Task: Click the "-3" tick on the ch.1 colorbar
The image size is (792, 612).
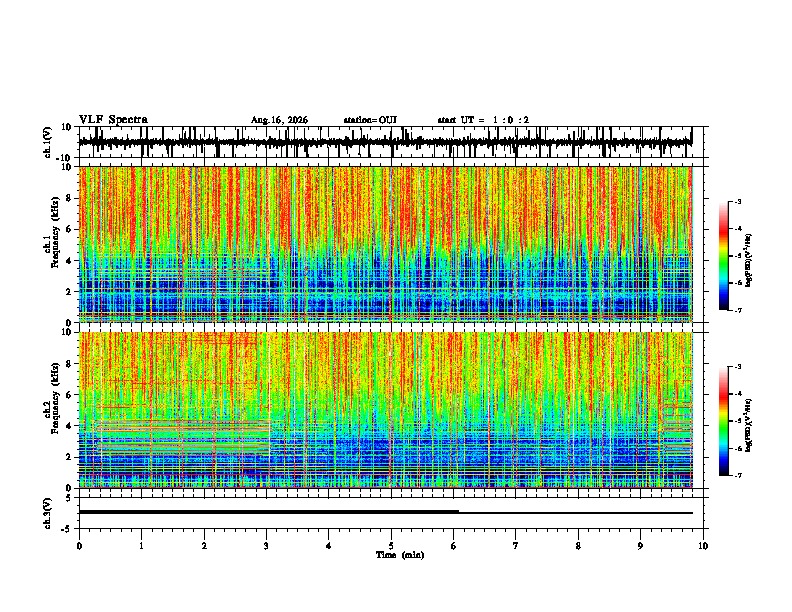Action: coord(737,201)
